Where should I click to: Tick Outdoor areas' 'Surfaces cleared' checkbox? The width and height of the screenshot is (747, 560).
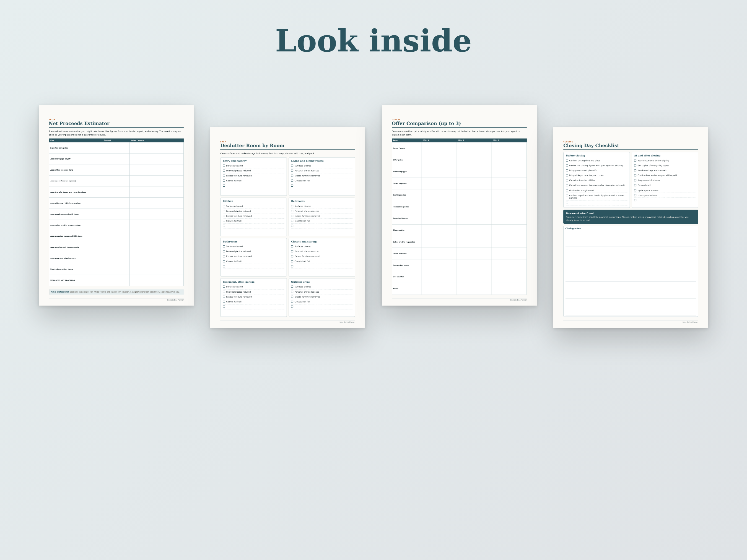(292, 286)
